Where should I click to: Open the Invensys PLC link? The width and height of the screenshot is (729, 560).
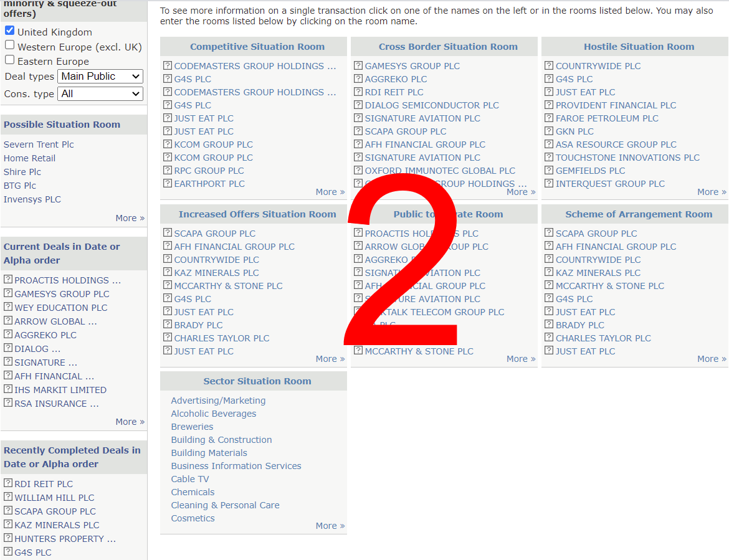[32, 199]
